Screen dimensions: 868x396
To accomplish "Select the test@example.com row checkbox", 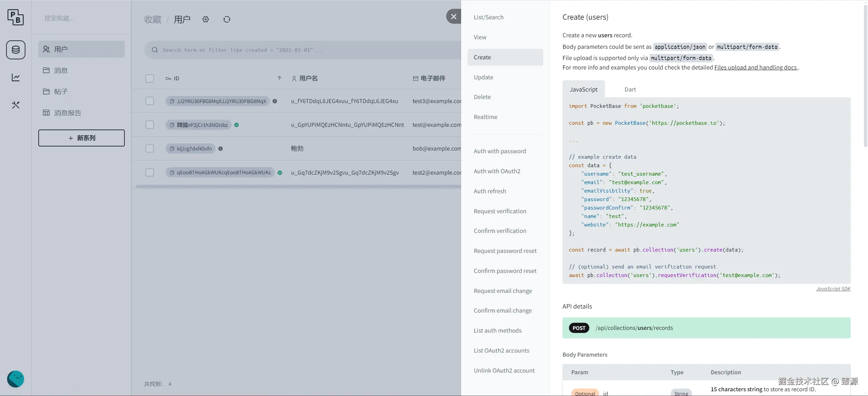I will pyautogui.click(x=150, y=125).
